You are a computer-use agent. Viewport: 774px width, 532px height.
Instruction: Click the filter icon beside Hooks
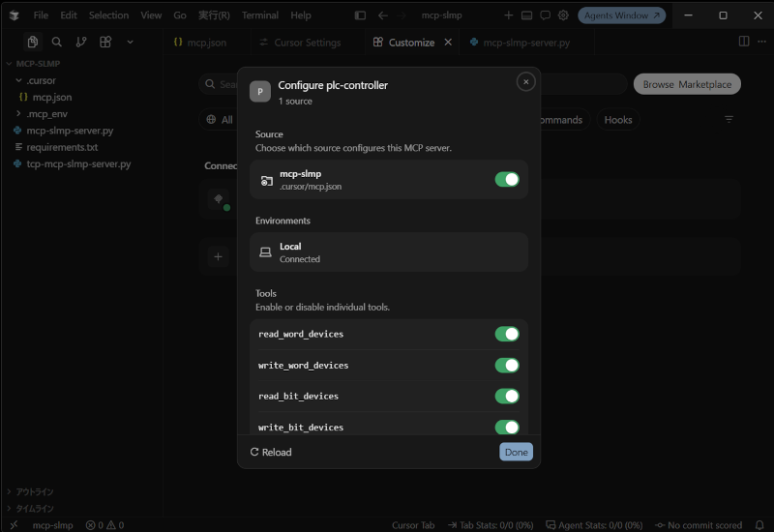[x=729, y=119]
